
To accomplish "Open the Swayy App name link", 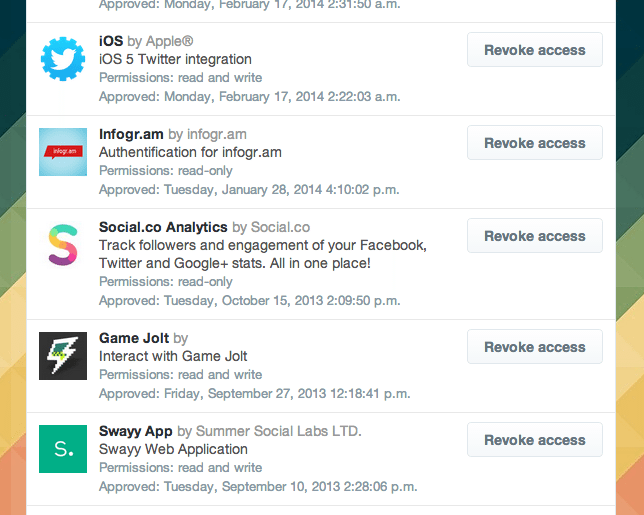I will [136, 431].
